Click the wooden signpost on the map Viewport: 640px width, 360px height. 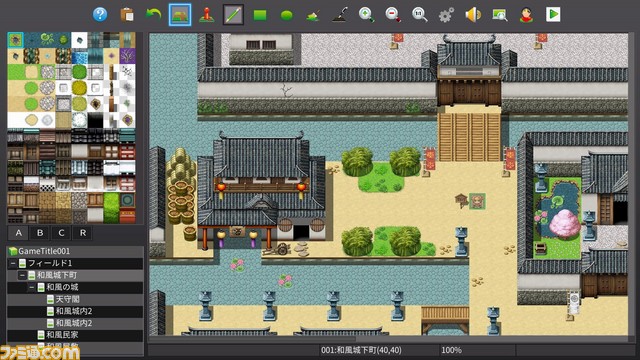[461, 200]
